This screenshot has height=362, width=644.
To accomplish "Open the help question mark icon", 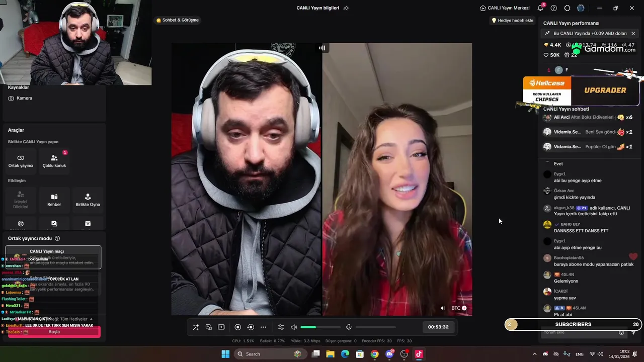I will click(554, 8).
